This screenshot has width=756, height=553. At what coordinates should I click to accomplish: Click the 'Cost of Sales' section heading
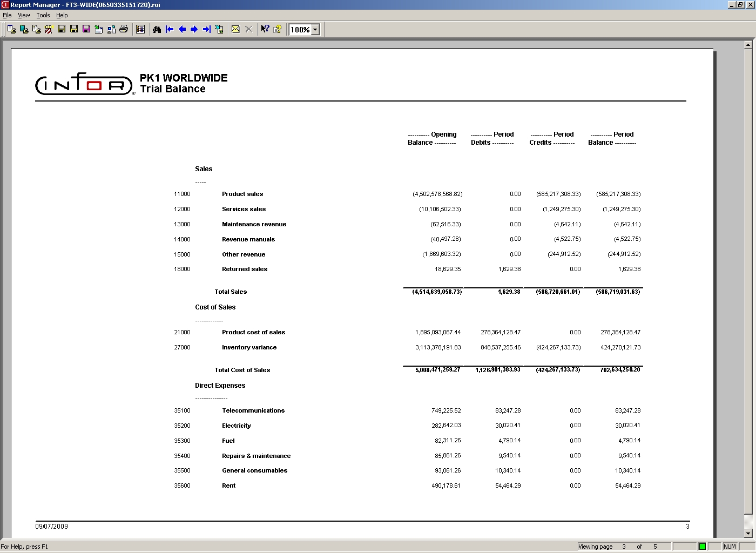[215, 307]
